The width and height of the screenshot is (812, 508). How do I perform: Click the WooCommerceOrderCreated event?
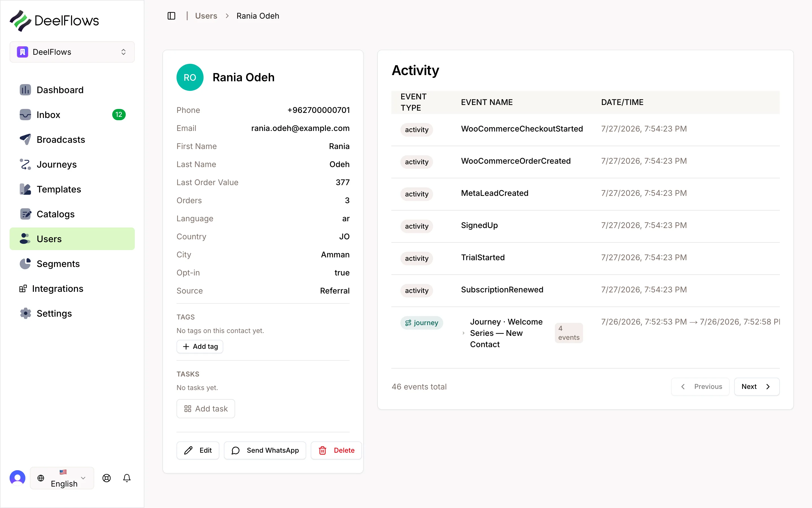[x=516, y=161]
